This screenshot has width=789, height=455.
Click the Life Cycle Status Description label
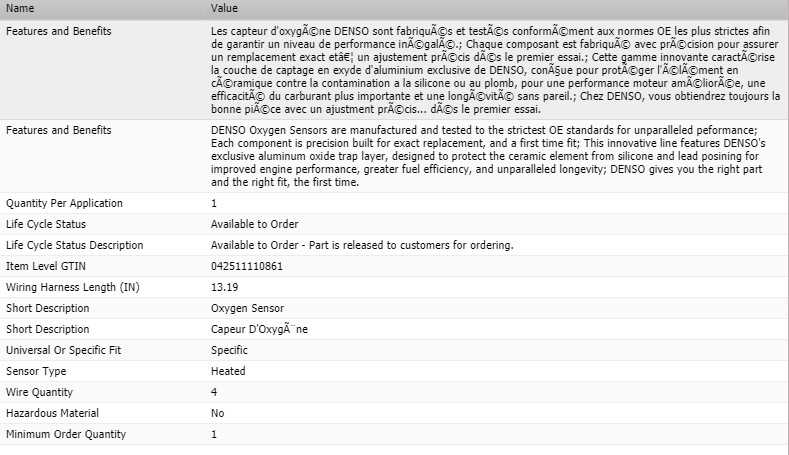(74, 245)
